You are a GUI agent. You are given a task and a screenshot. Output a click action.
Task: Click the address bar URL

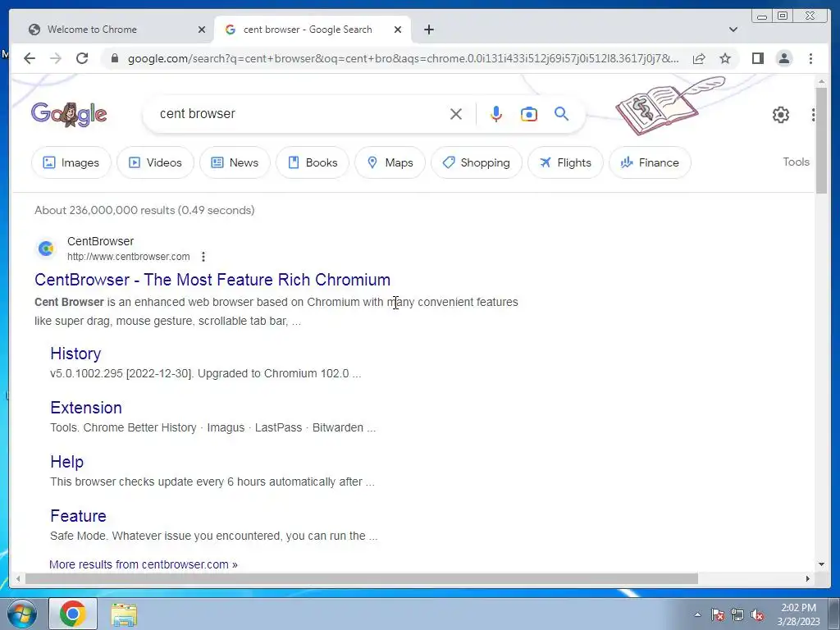point(403,58)
